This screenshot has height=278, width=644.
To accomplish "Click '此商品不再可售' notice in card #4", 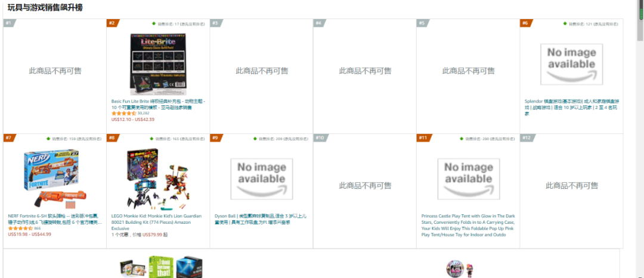I will click(365, 70).
